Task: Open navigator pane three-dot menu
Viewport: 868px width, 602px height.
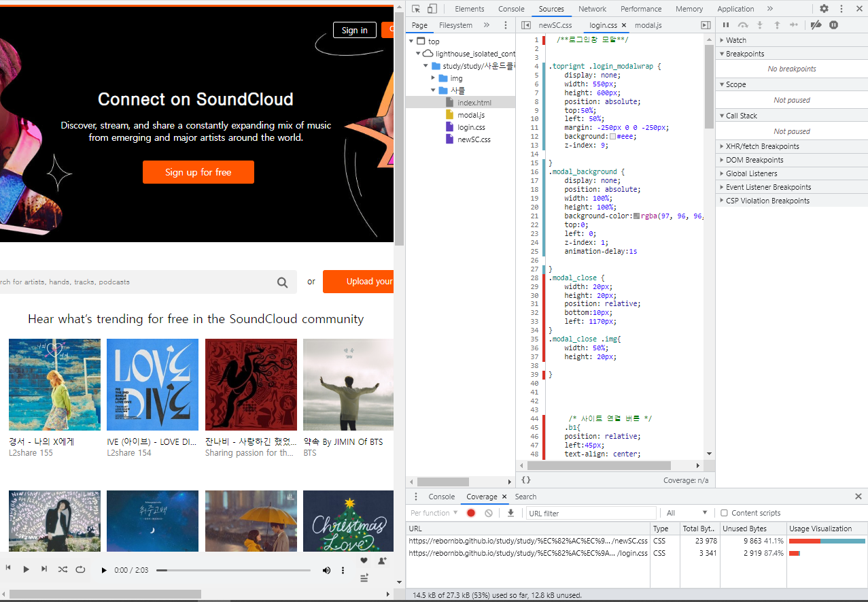Action: 505,25
